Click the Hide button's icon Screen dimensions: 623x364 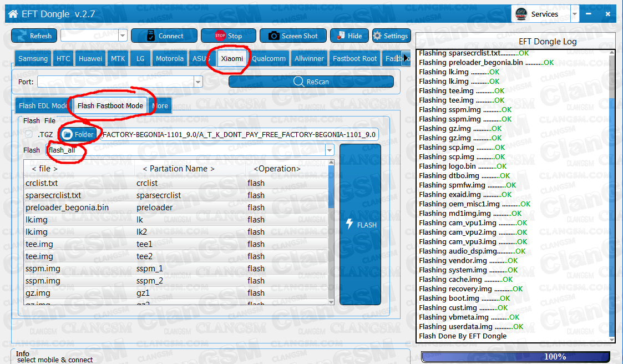click(x=341, y=36)
